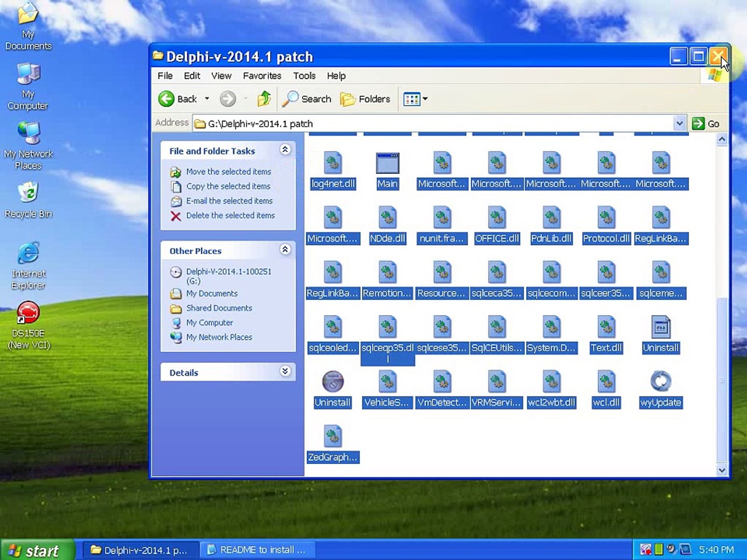Click the file list scroll up arrow
Image resolution: width=747 pixels, height=560 pixels.
722,139
